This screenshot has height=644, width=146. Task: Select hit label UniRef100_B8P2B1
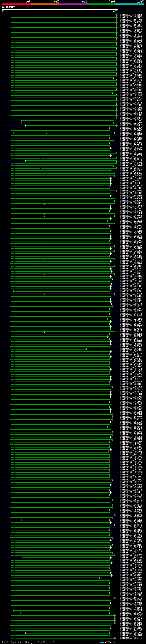click(131, 193)
